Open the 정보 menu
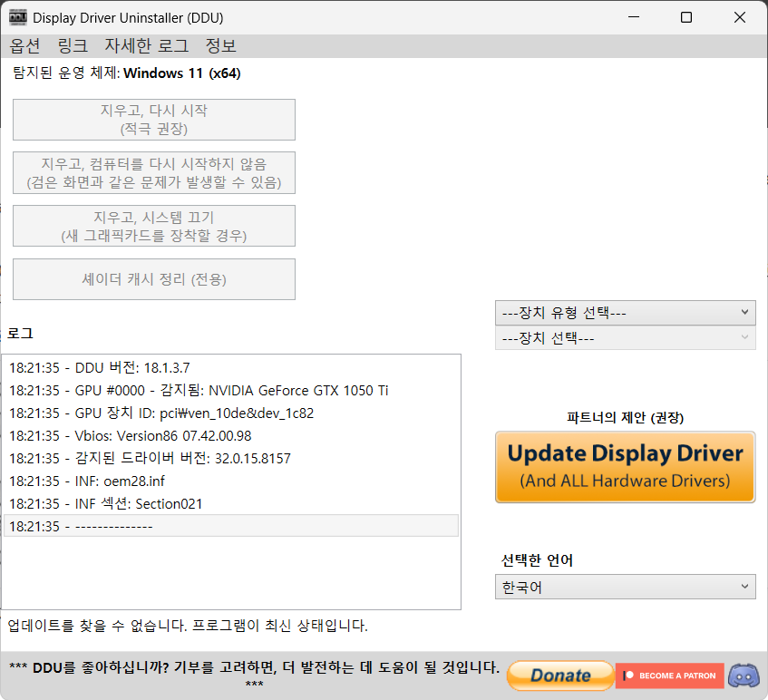The image size is (768, 700). [x=221, y=46]
